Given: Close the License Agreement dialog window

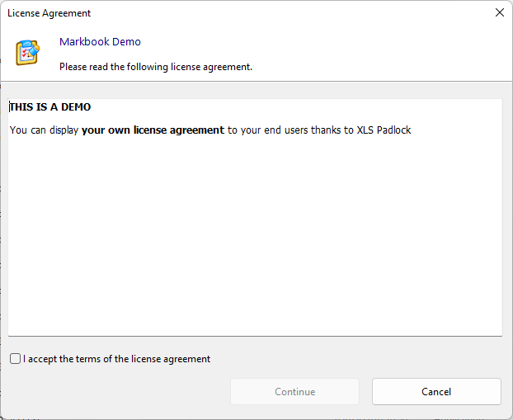Looking at the screenshot, I should [x=499, y=13].
